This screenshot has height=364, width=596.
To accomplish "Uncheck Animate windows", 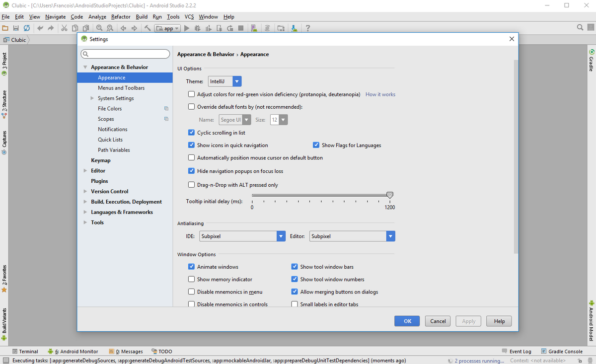I will coord(191,267).
